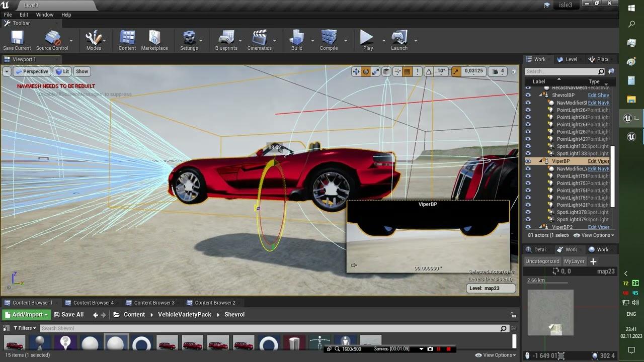Viewport: 644px width, 362px height.
Task: Hide the ShevrolBP actor
Action: tap(528, 95)
